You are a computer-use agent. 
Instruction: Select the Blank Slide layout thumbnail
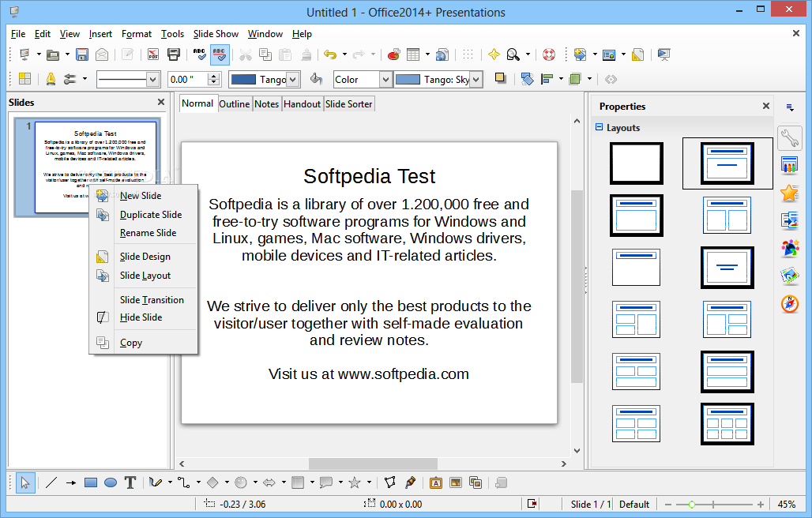coord(636,163)
